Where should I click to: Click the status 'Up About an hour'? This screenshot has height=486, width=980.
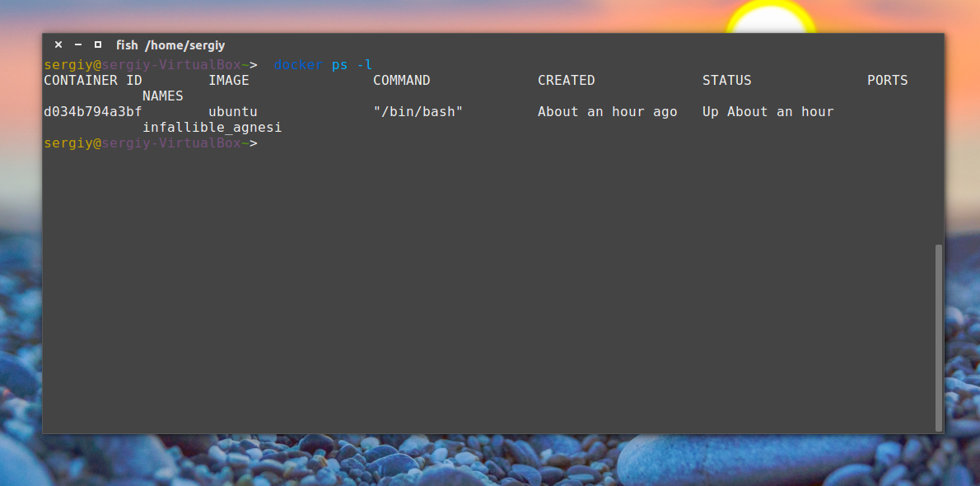click(x=768, y=111)
